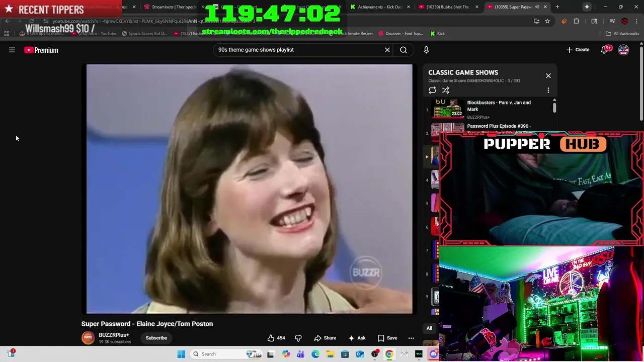Open 'Classic Game Shows GAMESHOWAHOLIC' playlist link

(x=466, y=80)
